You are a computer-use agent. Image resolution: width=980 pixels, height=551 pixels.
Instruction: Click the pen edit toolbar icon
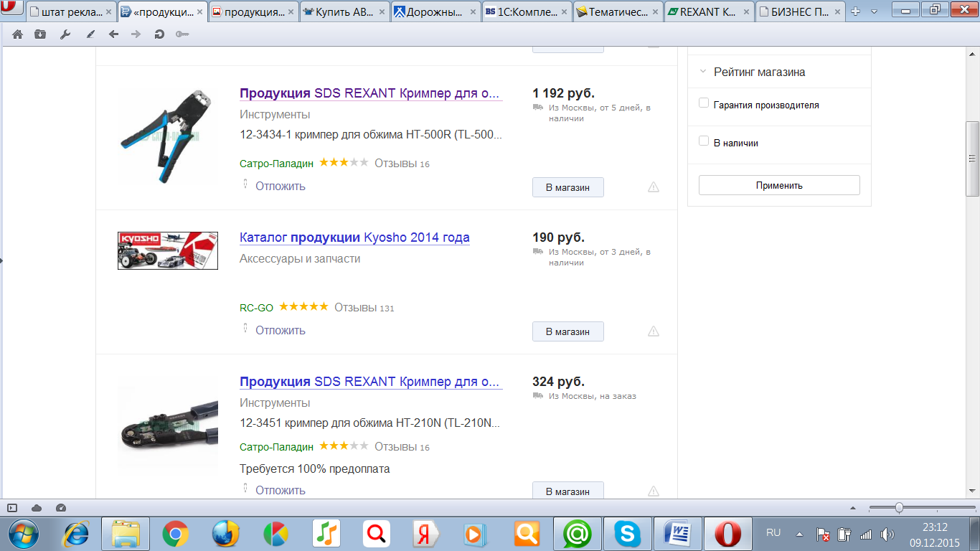[90, 34]
